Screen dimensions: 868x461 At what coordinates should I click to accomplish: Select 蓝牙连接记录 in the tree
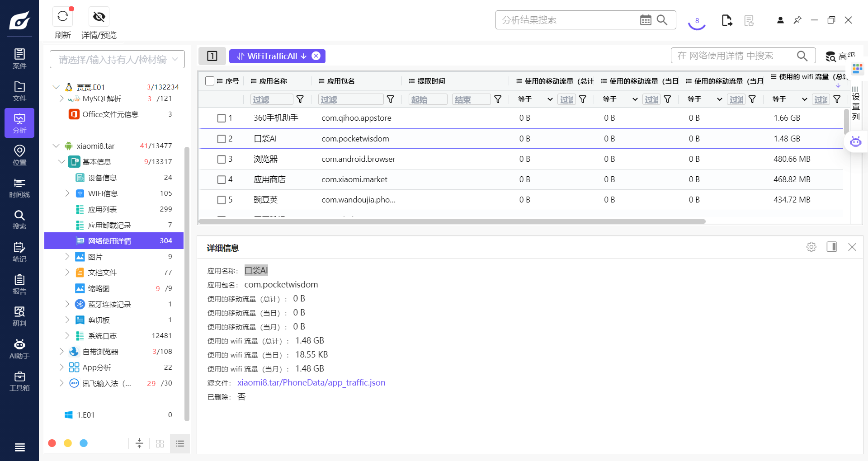point(114,304)
